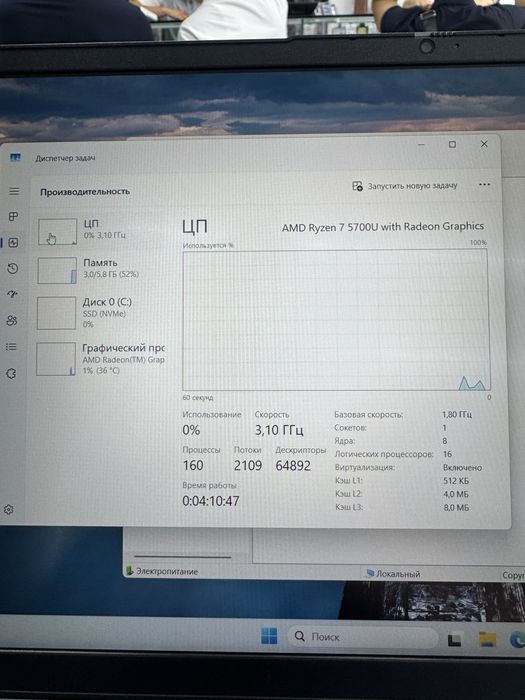This screenshot has width=525, height=700.
Task: Click 'Электропитание' in the background window
Action: point(167,571)
